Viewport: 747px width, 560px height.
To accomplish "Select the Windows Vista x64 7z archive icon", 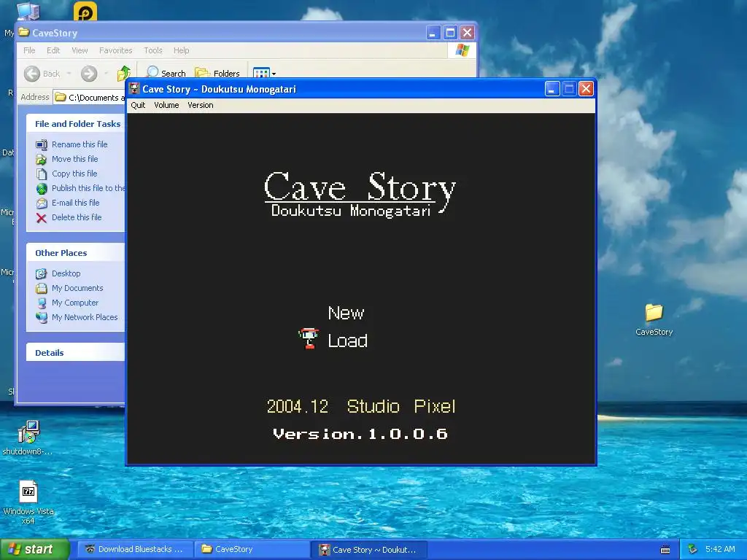I will [x=28, y=502].
